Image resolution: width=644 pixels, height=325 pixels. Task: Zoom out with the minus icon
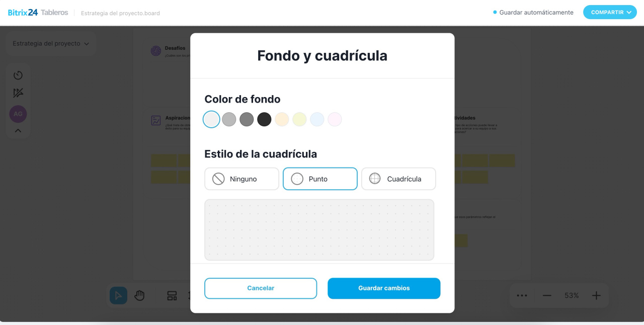coord(547,296)
